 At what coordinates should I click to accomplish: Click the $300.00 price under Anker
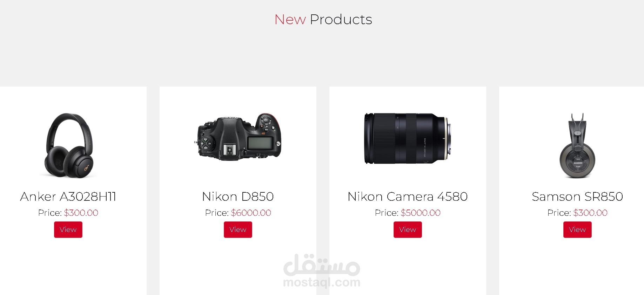click(81, 213)
